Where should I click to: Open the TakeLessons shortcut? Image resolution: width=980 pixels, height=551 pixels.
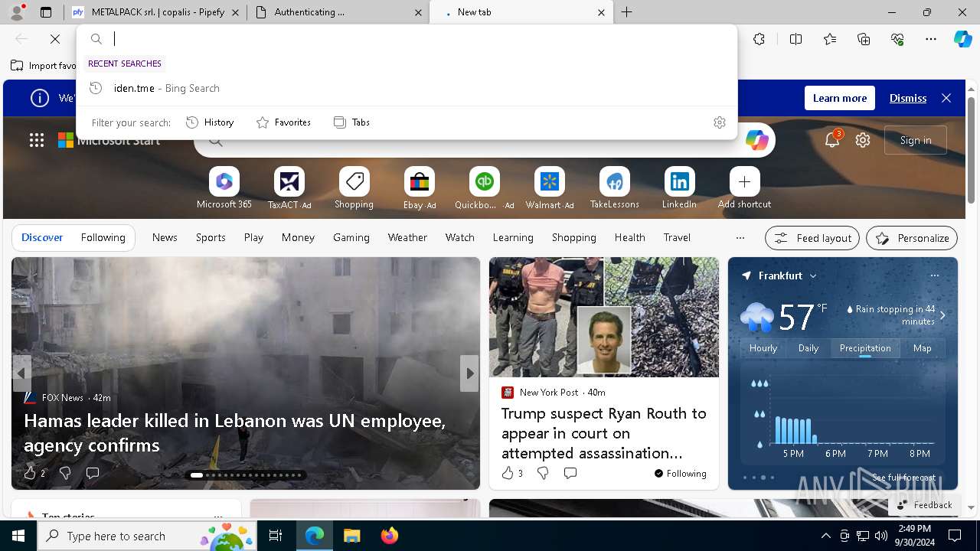tap(614, 188)
